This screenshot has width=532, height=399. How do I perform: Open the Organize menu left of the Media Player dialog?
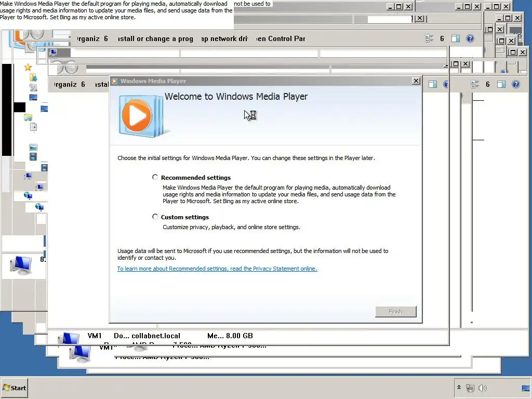[69, 85]
